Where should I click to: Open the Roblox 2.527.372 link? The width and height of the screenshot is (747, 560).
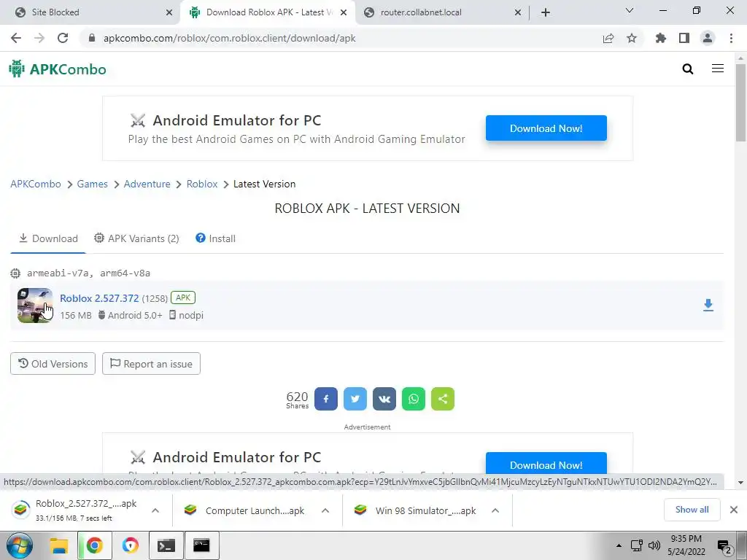pyautogui.click(x=99, y=298)
